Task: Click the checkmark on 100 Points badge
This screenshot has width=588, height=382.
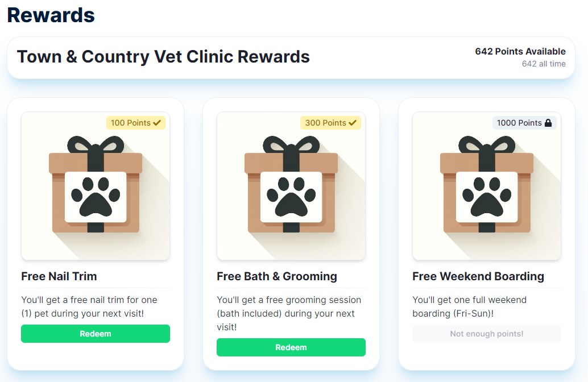Action: pos(157,123)
